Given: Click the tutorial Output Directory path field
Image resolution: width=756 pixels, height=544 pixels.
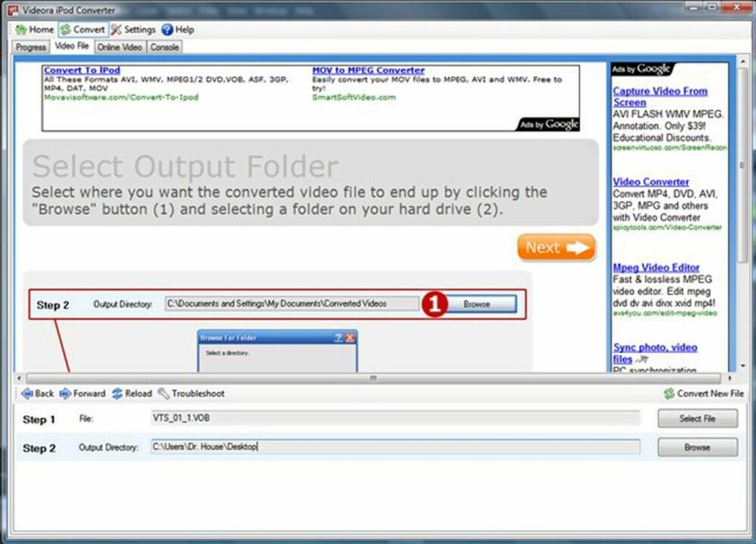Looking at the screenshot, I should tap(292, 303).
